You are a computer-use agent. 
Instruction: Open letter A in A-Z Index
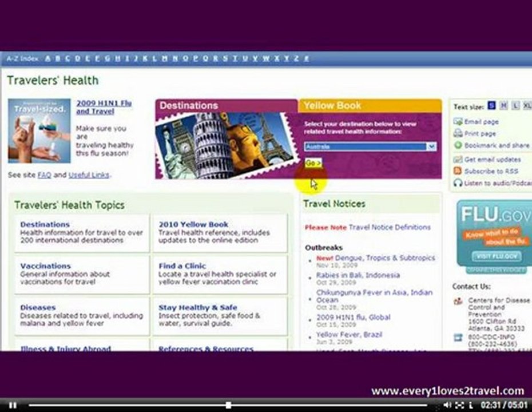(48, 58)
